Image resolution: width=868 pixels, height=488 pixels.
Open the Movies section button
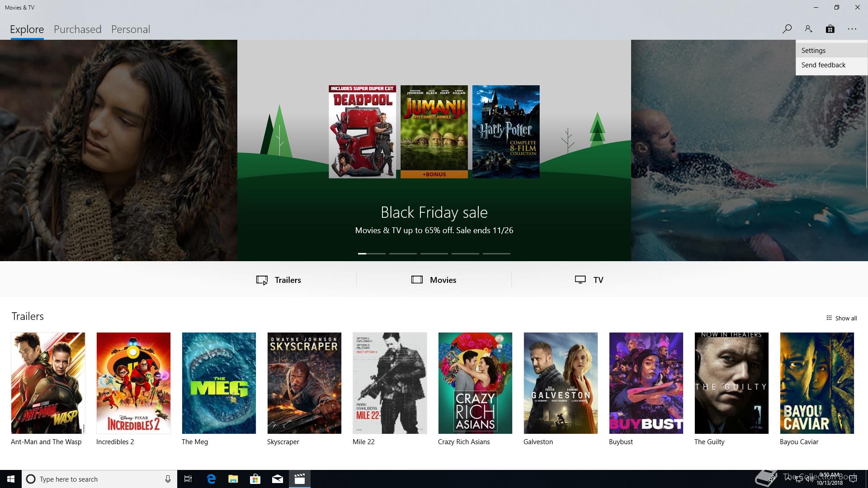[434, 280]
